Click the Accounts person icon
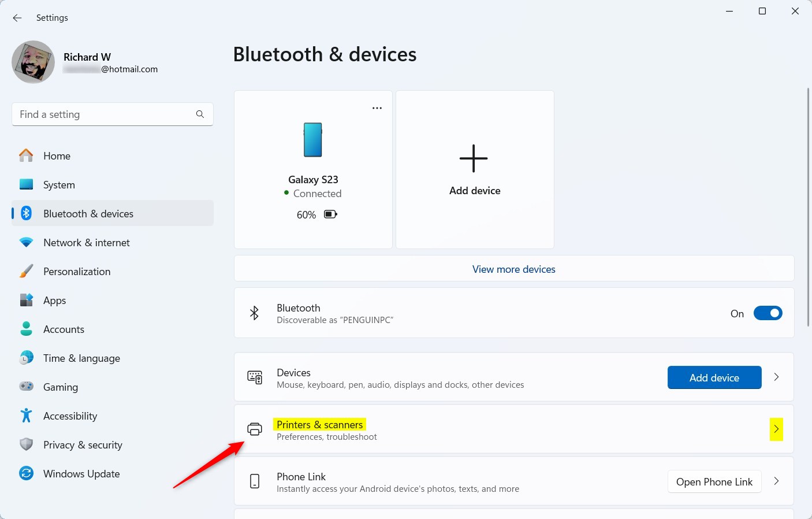 27,329
